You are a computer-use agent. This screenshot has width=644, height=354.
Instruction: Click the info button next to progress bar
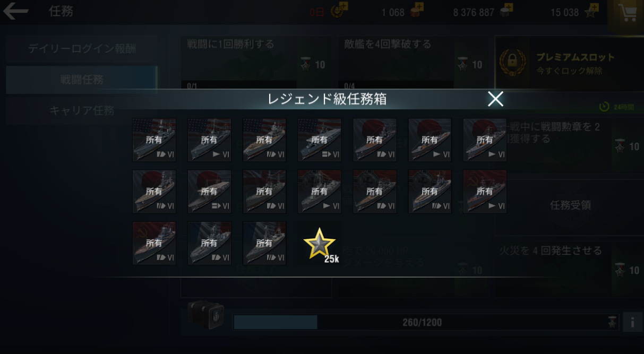tap(632, 322)
